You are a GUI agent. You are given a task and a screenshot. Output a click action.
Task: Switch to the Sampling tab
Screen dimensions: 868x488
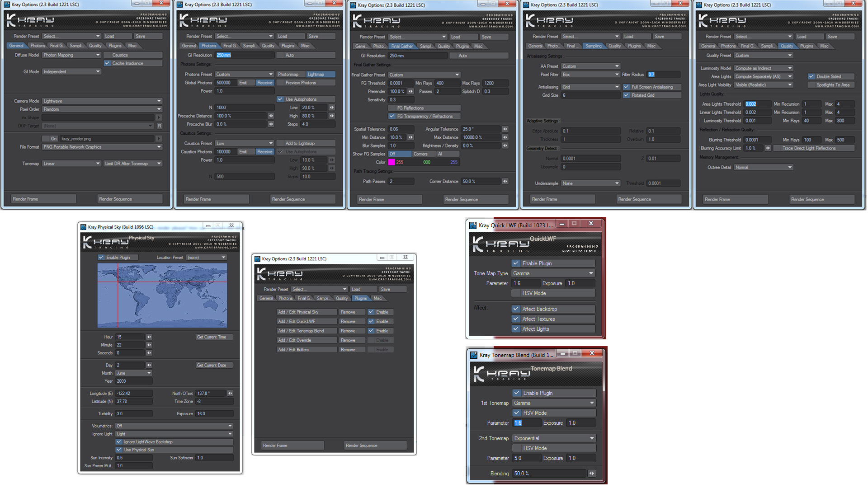coord(593,46)
